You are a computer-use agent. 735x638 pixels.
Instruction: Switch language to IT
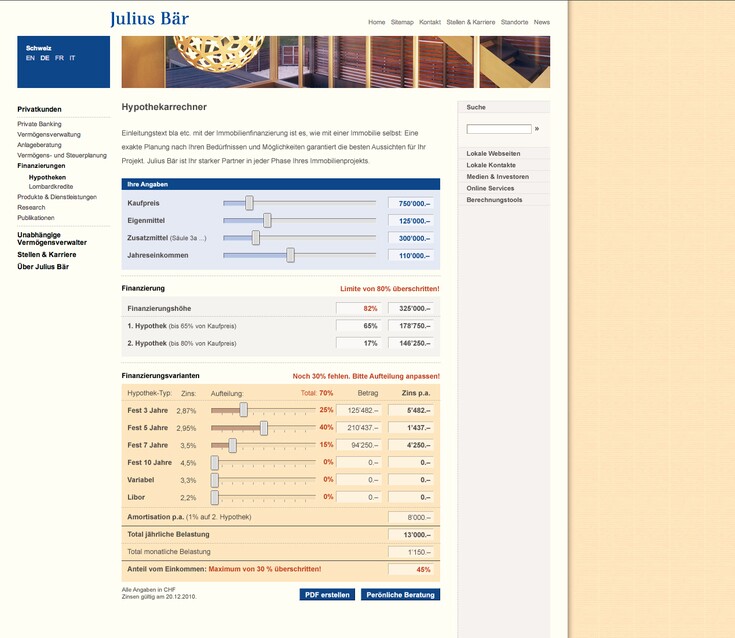[72, 58]
